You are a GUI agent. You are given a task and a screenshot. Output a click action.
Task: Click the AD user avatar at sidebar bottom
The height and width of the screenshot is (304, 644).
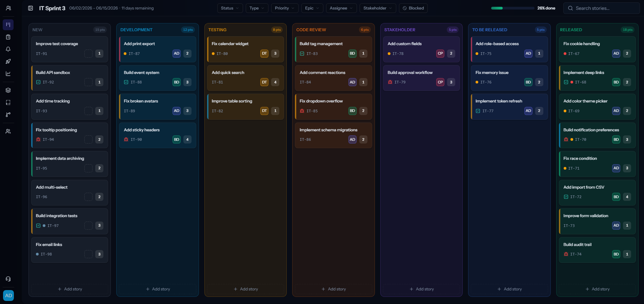(x=8, y=296)
